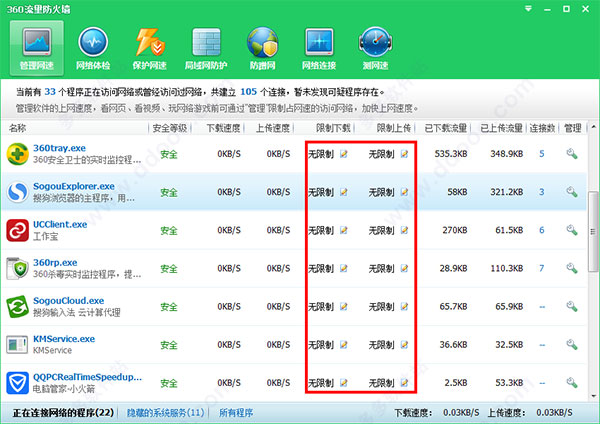The image size is (600, 424).
Task: Click connection count 5 for 360tray.exe
Action: click(542, 154)
